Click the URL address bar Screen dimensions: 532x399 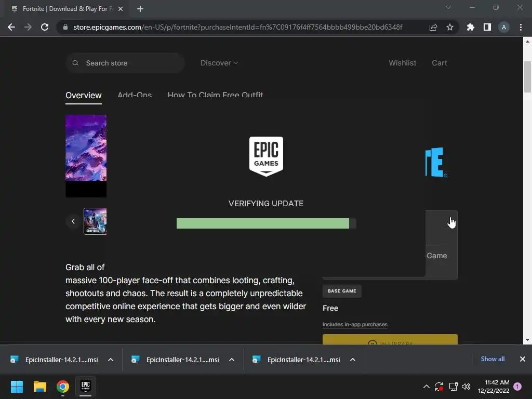coord(237,27)
